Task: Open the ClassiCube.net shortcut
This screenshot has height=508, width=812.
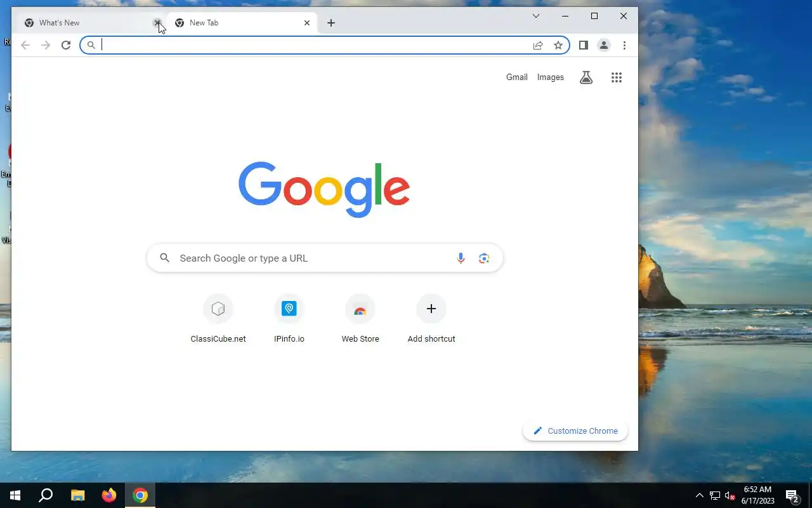Action: pos(218,319)
